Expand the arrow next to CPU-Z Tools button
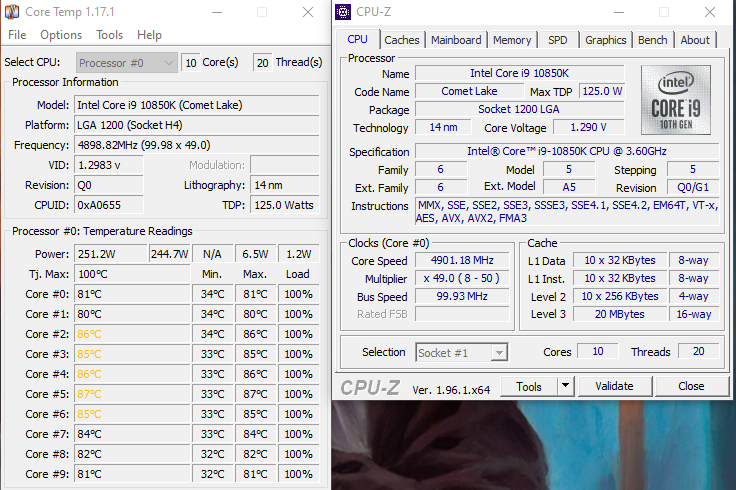736x490 pixels. tap(566, 386)
